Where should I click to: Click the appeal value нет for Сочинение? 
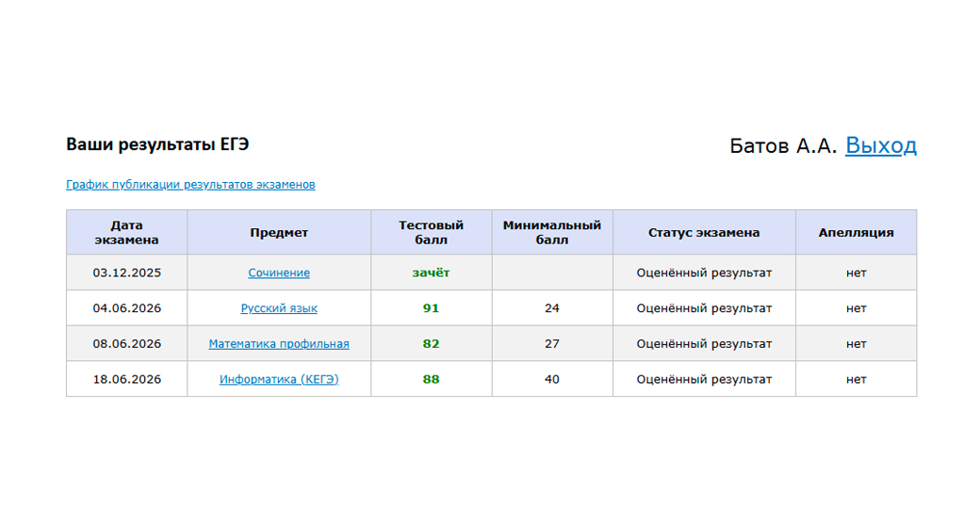[857, 273]
